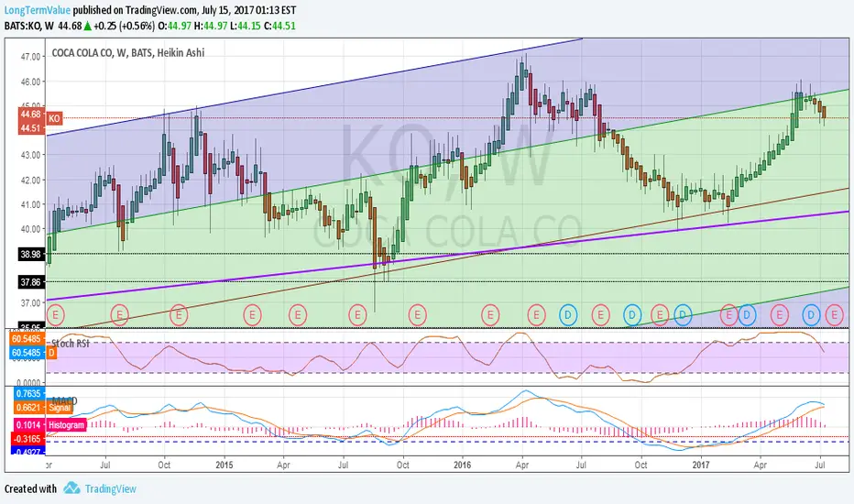
Task: Click the 2016 label on time axis
Action: (463, 465)
